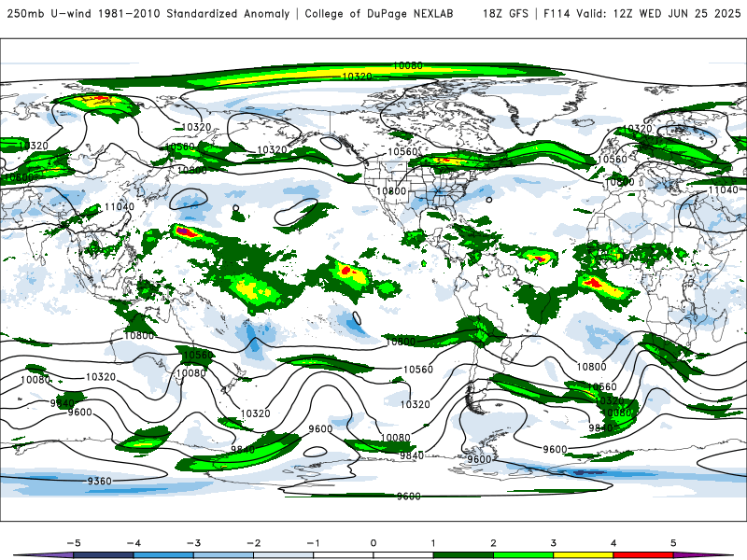Click the purple above-5 colorbar end segment
This screenshot has width=747, height=560.
705,555
